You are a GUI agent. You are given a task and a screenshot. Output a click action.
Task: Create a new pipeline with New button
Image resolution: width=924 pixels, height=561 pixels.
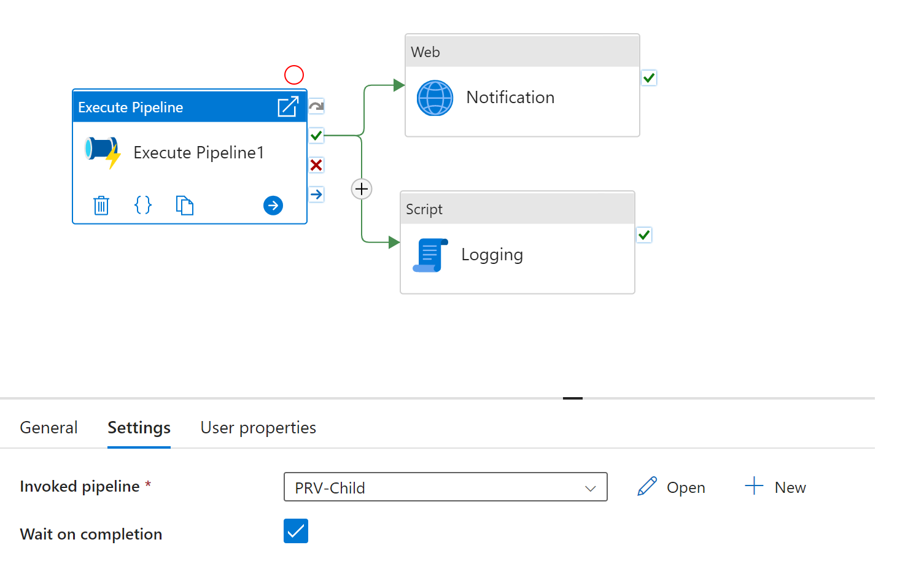(x=775, y=487)
